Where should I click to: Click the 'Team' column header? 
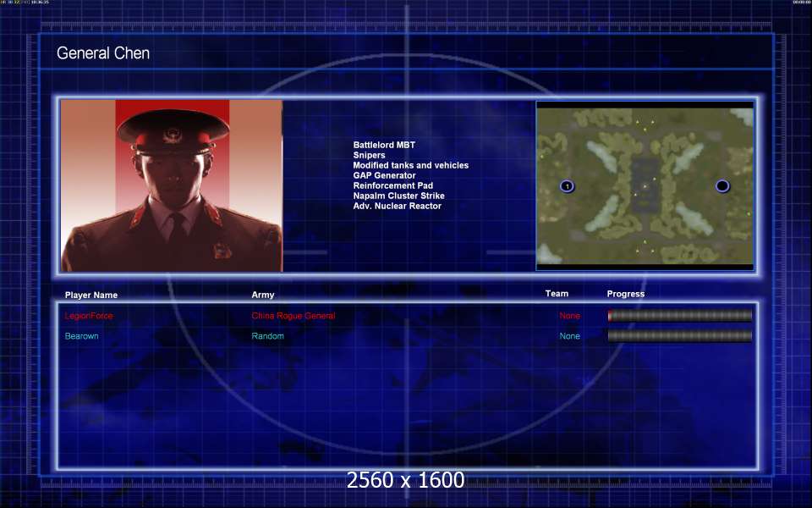(557, 294)
